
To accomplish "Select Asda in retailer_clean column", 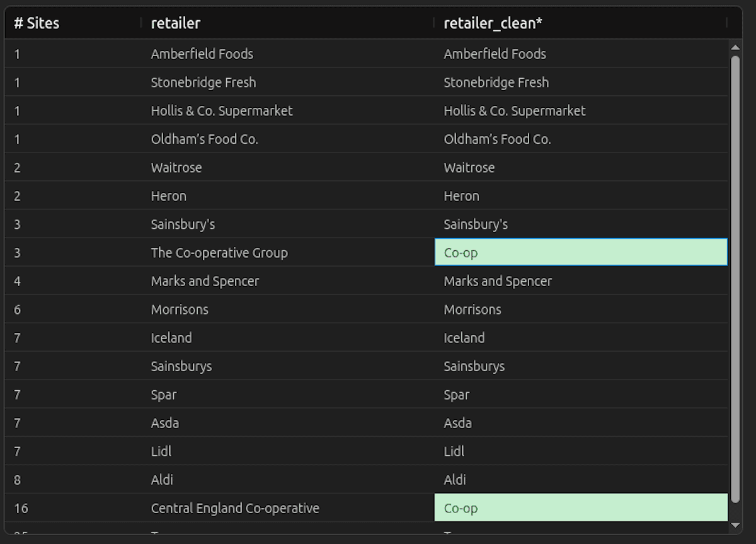I will pos(458,422).
